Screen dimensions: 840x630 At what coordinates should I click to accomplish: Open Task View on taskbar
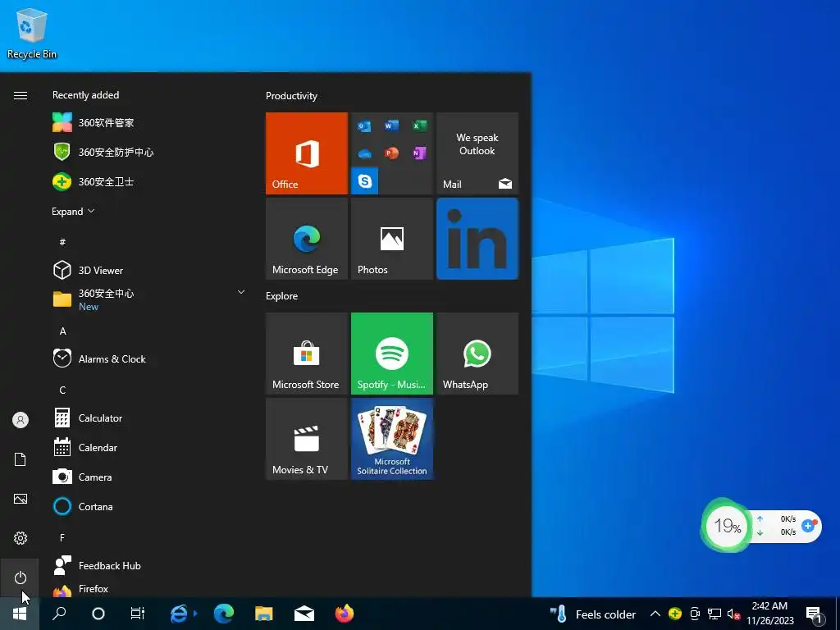(x=138, y=614)
